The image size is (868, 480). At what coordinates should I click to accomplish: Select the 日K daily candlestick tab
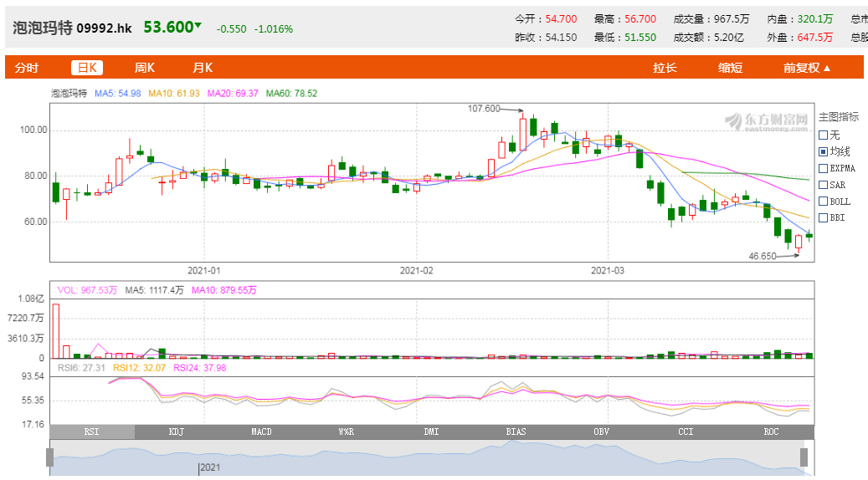pyautogui.click(x=87, y=68)
